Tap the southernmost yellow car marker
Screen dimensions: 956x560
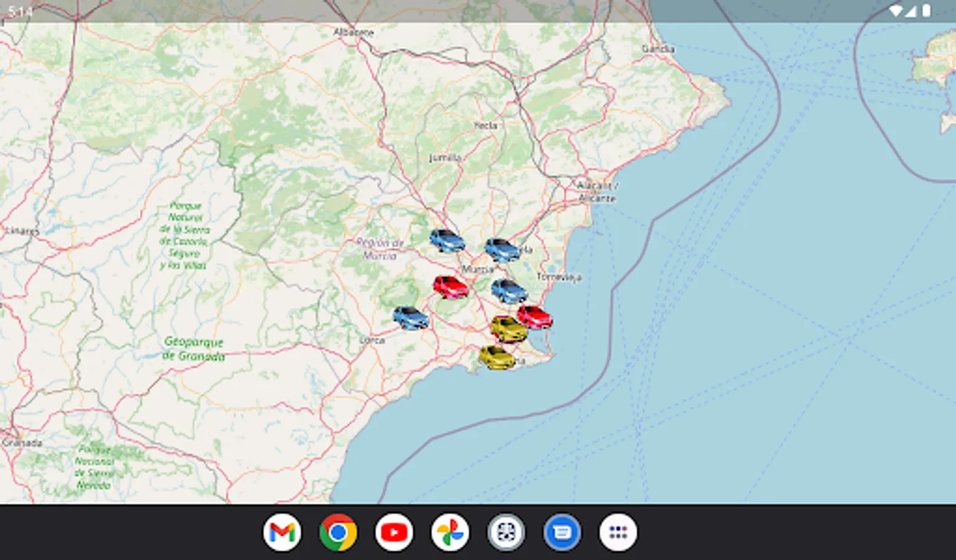(x=497, y=357)
